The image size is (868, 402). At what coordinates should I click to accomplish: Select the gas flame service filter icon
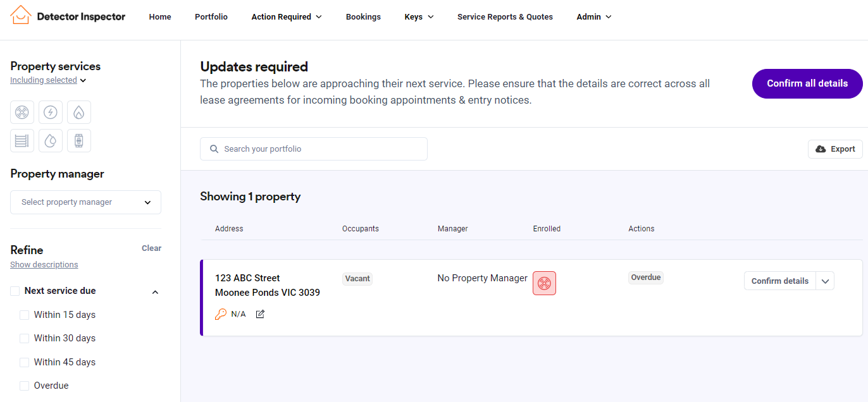pyautogui.click(x=78, y=113)
